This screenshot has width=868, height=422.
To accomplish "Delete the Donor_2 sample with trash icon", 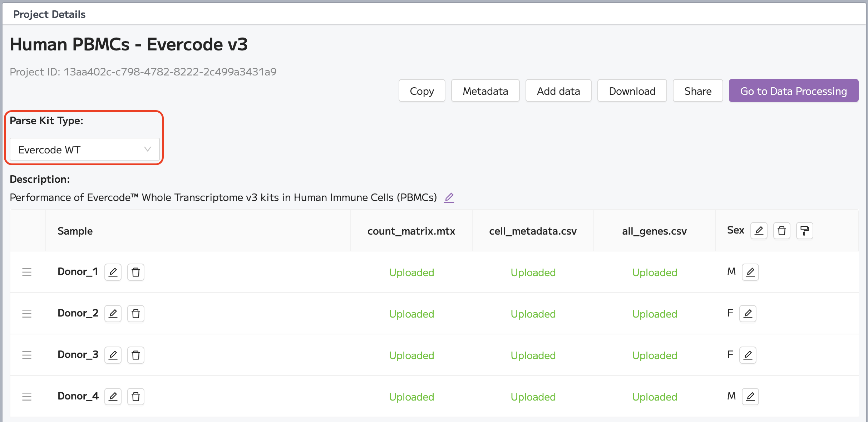I will [x=136, y=314].
